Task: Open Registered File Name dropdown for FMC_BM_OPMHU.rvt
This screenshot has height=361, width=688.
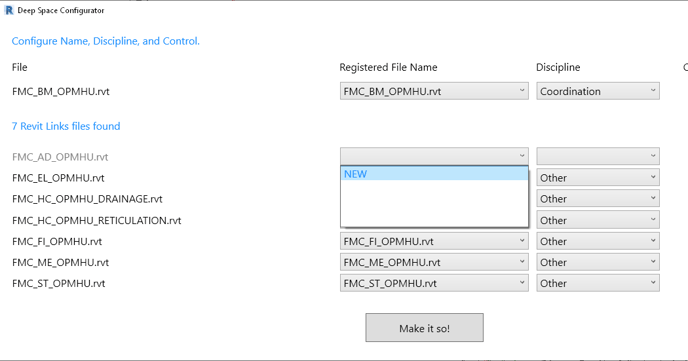Action: click(x=434, y=91)
